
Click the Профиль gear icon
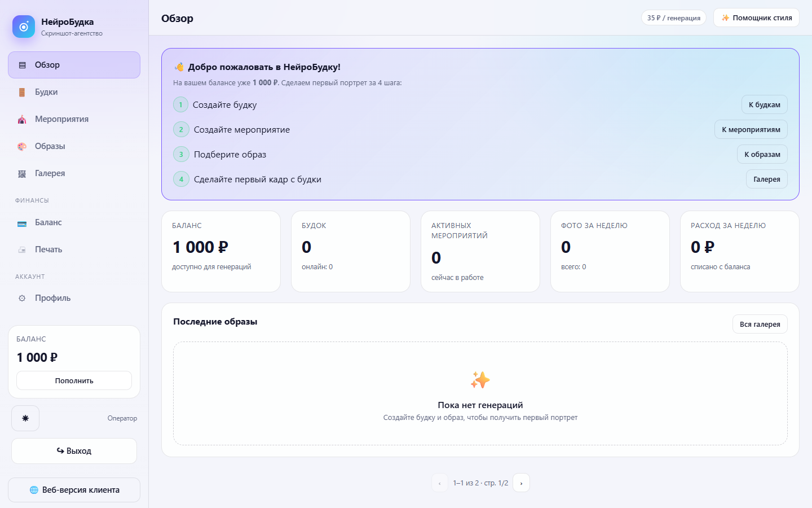tap(22, 299)
